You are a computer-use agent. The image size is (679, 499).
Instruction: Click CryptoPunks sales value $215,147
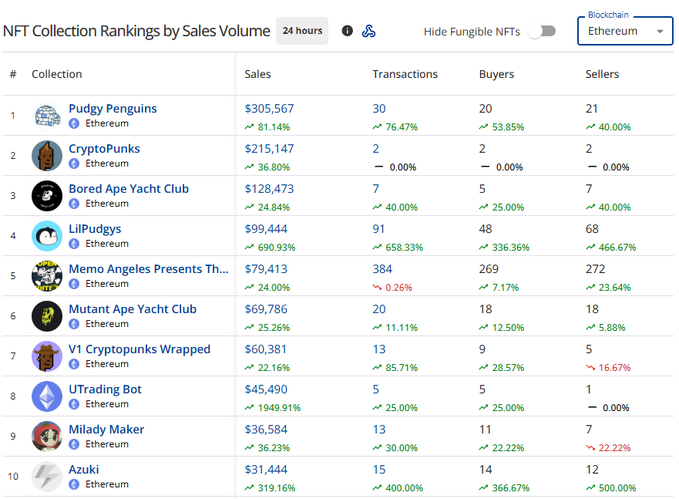click(x=269, y=149)
